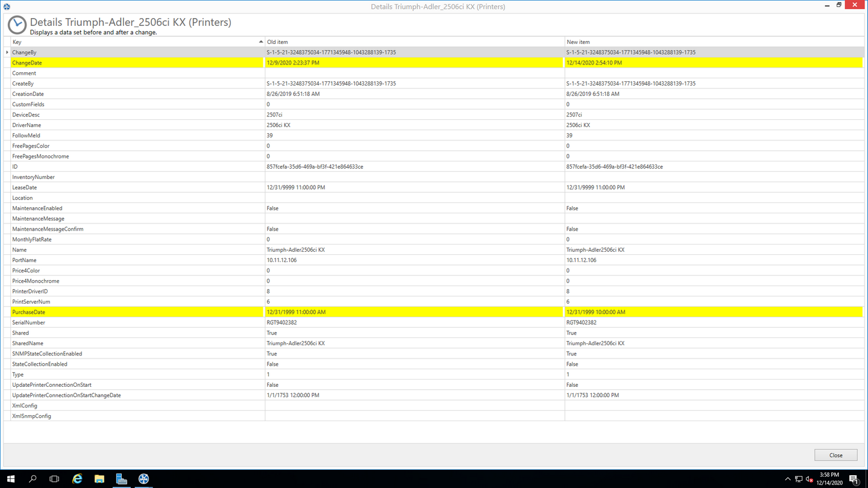Open taskbar search

tap(33, 479)
